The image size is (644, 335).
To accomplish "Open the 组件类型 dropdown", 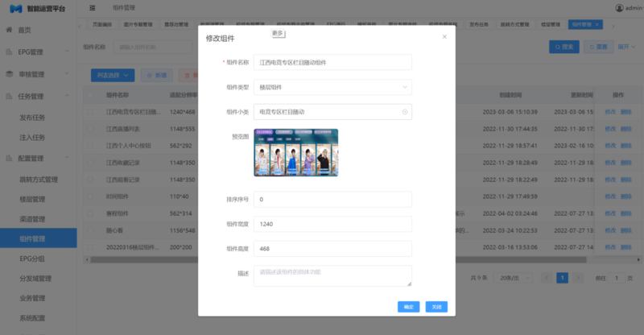I will click(x=332, y=86).
